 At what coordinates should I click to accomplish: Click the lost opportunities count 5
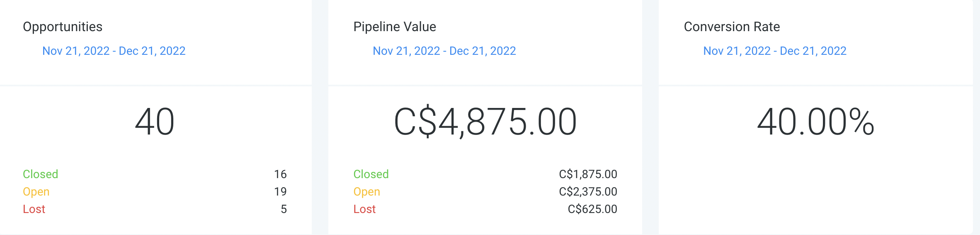click(x=284, y=209)
